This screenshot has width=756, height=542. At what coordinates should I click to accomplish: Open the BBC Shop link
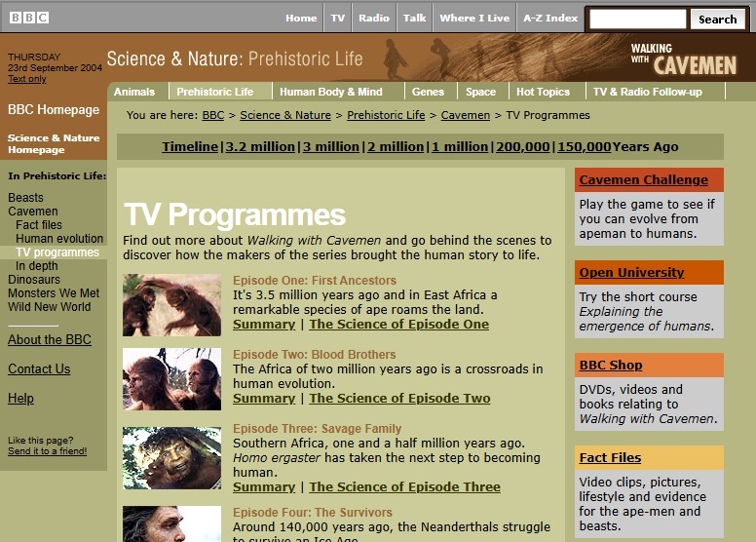(611, 366)
